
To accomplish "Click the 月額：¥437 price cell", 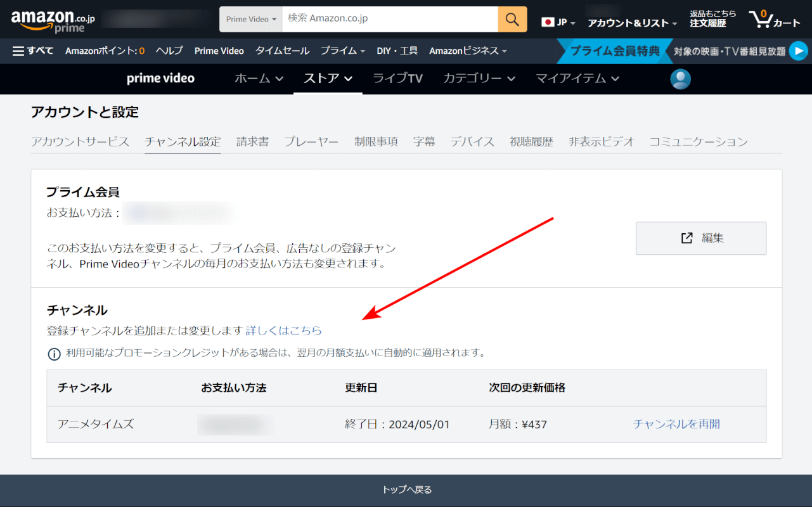I will (518, 424).
